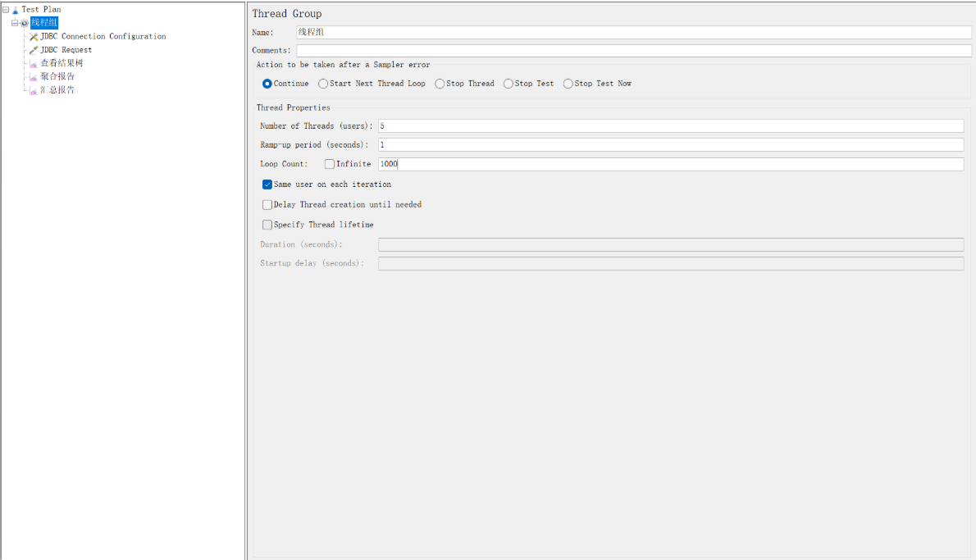Click the 汇总报告 listener icon
The height and width of the screenshot is (560, 976).
(x=34, y=91)
